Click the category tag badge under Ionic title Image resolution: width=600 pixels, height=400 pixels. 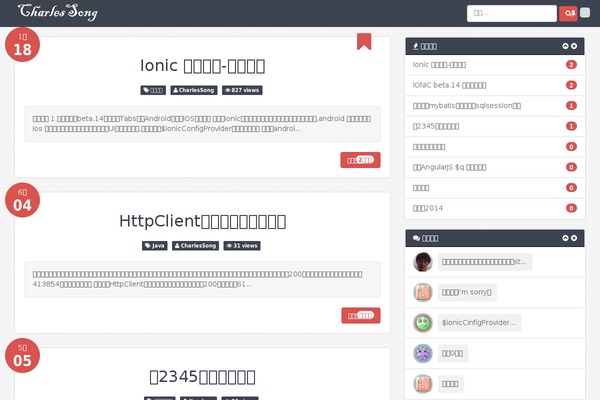pos(153,90)
